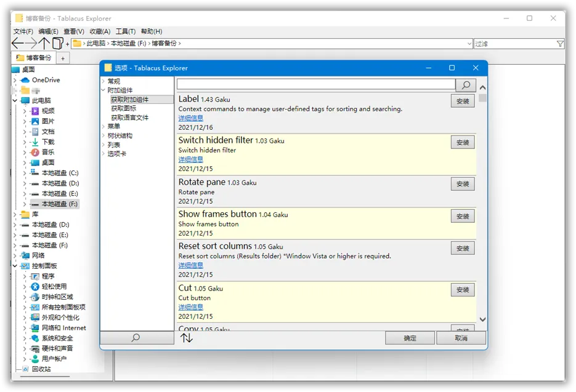Click the address bar folder icon

point(77,43)
